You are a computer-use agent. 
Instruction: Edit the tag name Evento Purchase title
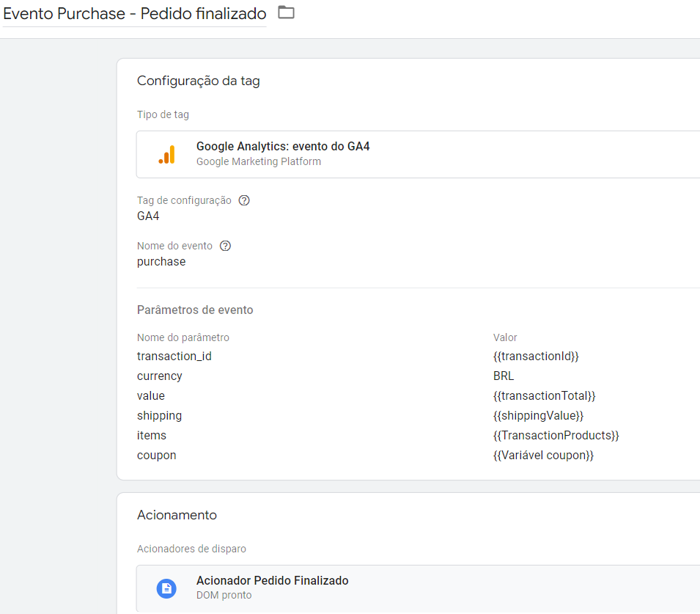(134, 13)
